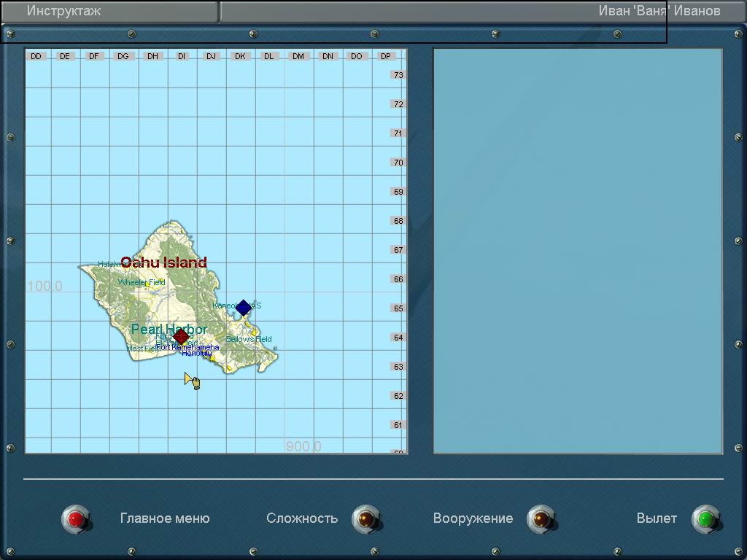Select the dark red diamond marker at Pearl Harbor
The height and width of the screenshot is (560, 747).
tap(181, 336)
